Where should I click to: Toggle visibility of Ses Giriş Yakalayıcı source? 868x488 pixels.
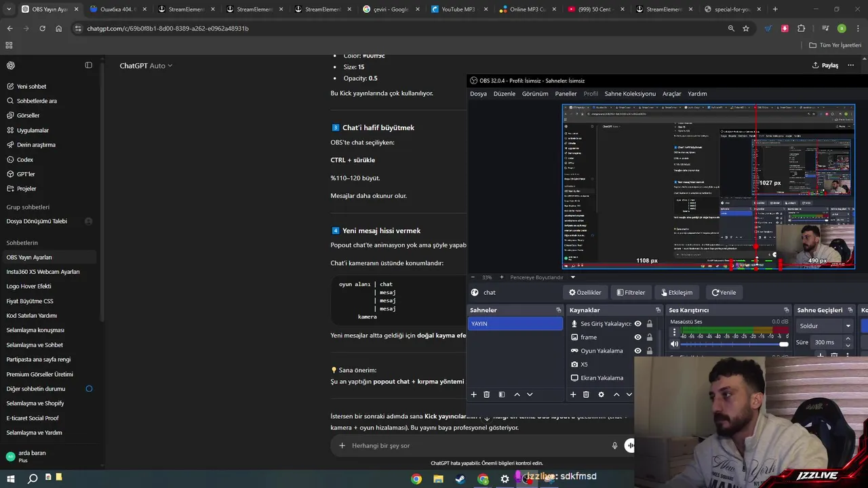637,323
